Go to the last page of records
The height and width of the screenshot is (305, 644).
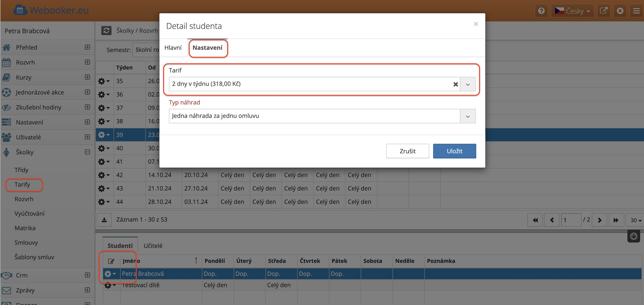[x=616, y=220]
